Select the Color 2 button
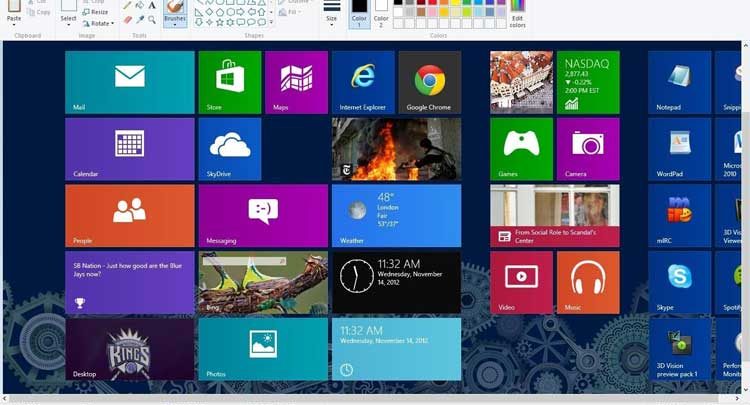 click(x=381, y=14)
